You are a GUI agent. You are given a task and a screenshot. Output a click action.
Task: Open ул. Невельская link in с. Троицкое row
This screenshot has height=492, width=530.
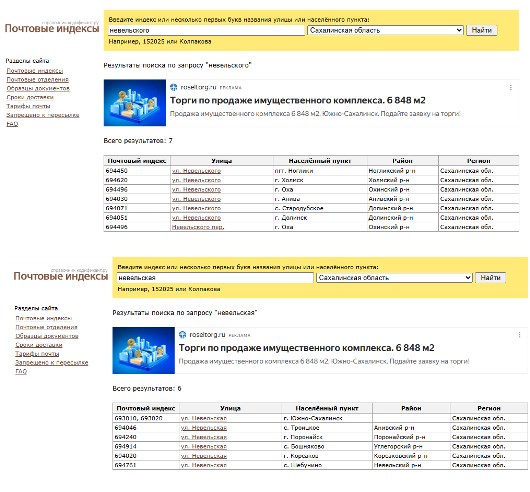pos(204,428)
